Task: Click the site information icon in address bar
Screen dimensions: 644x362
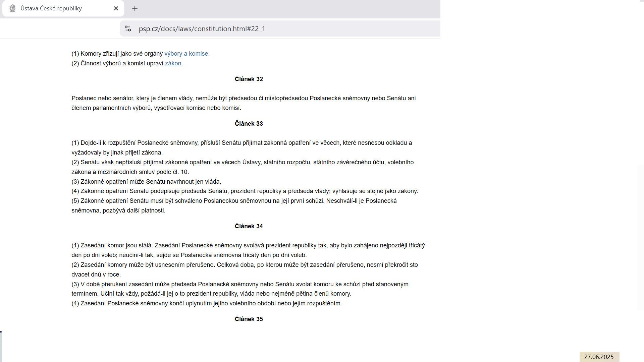Action: coord(128,28)
